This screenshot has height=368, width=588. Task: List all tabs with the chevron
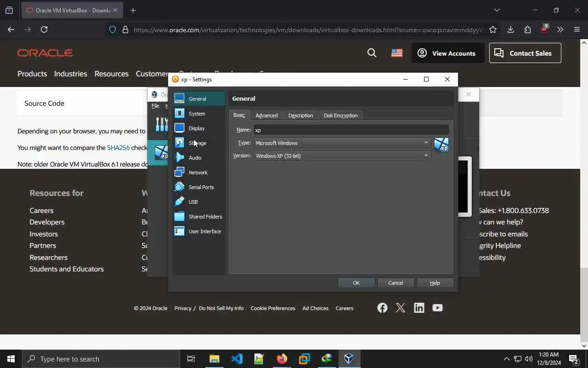[x=497, y=10]
